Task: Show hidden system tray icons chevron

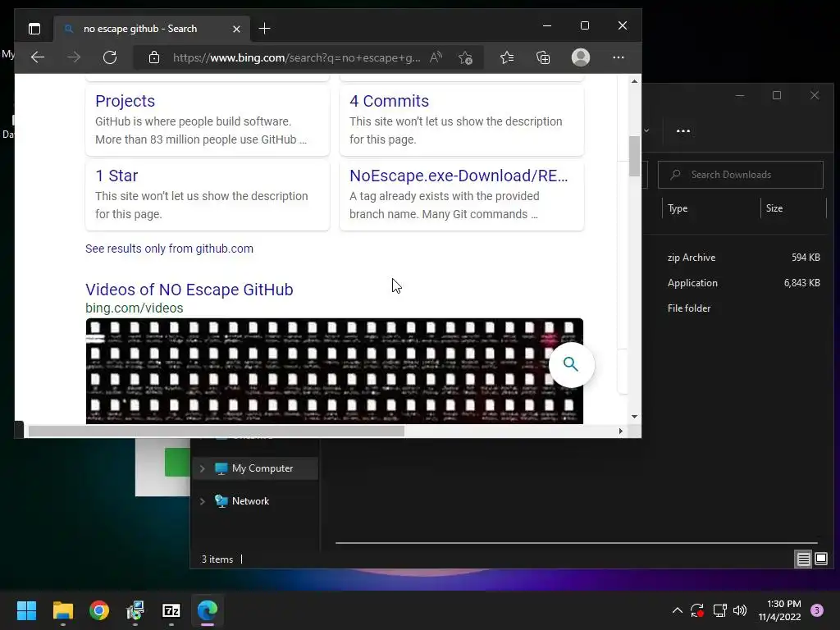Action: [x=677, y=610]
